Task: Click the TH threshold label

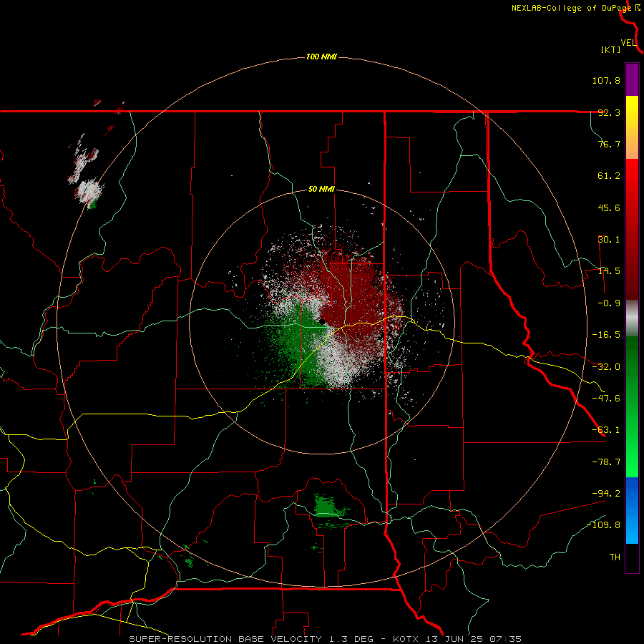Action: (x=615, y=557)
